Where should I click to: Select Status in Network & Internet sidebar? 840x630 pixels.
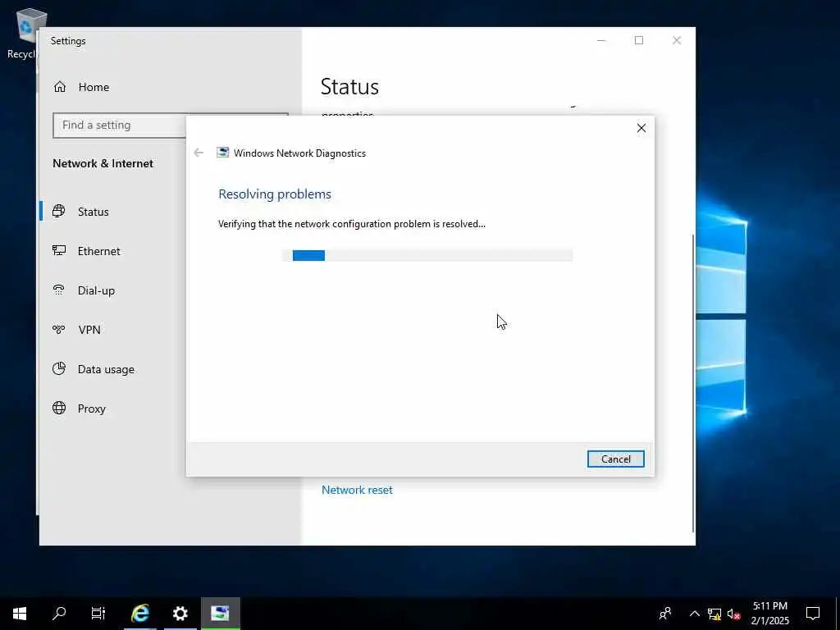click(94, 212)
